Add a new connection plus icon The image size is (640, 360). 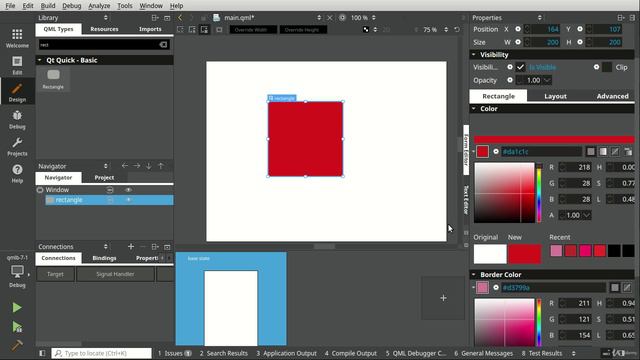coord(131,247)
